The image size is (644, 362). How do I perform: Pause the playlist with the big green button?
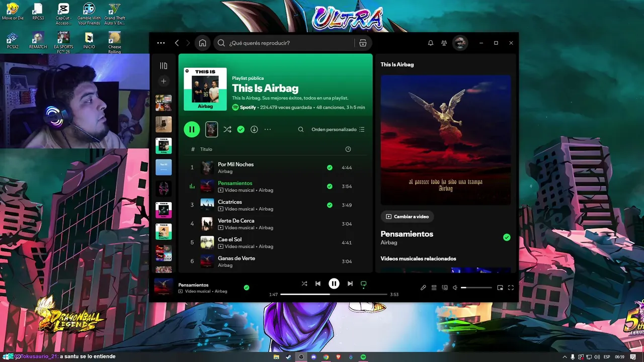point(192,129)
